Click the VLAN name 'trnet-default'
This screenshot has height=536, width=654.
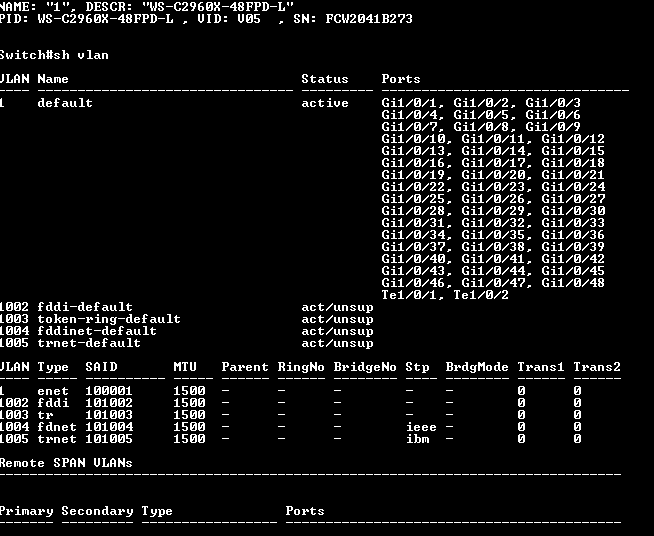(x=89, y=343)
